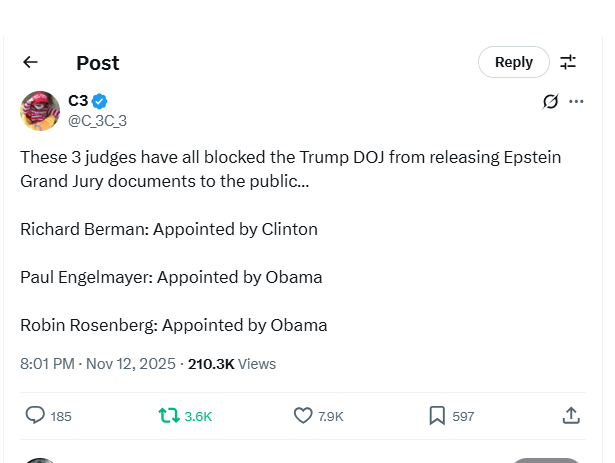Click the Reply button at top
615x463 pixels.
[513, 62]
